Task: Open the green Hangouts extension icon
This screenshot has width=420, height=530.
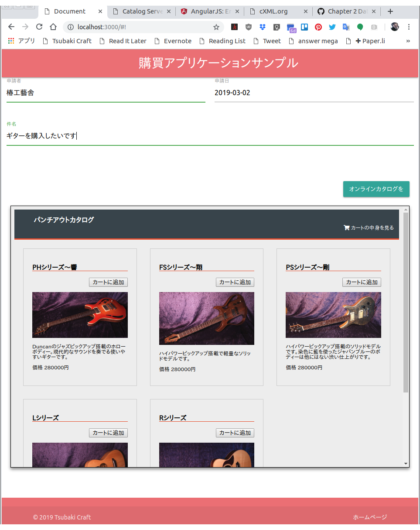Action: (x=360, y=27)
